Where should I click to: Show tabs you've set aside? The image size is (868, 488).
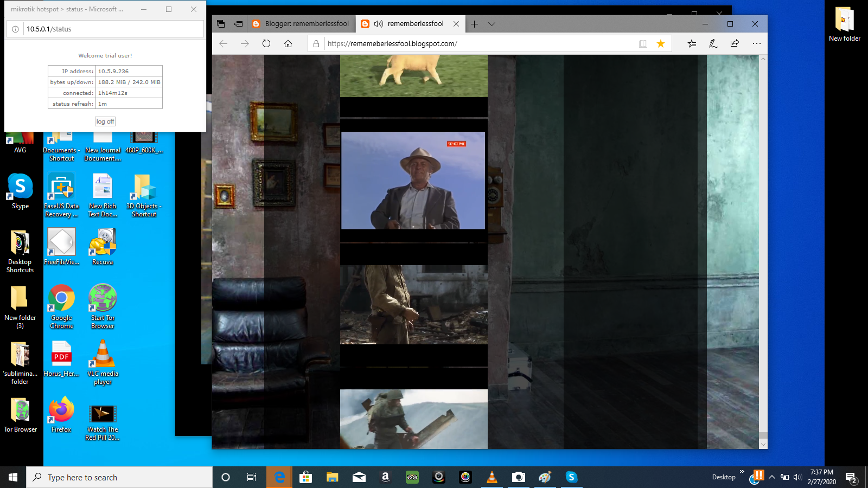(x=221, y=24)
